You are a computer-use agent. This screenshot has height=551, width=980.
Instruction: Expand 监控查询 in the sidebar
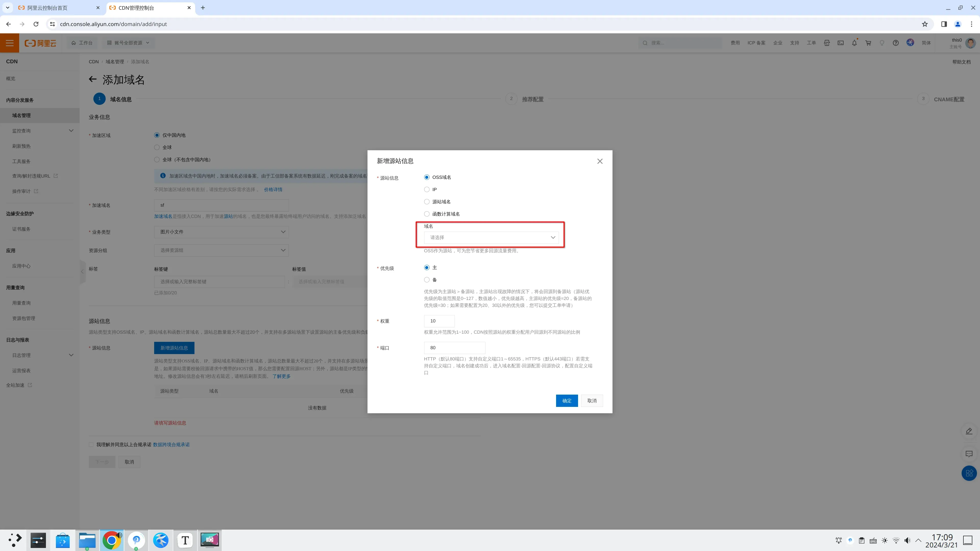coord(42,131)
